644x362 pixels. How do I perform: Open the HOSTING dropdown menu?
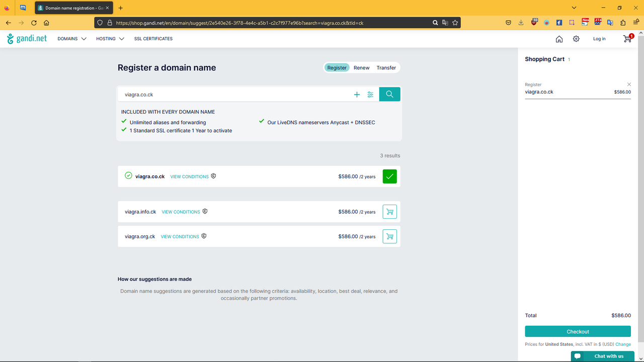110,39
